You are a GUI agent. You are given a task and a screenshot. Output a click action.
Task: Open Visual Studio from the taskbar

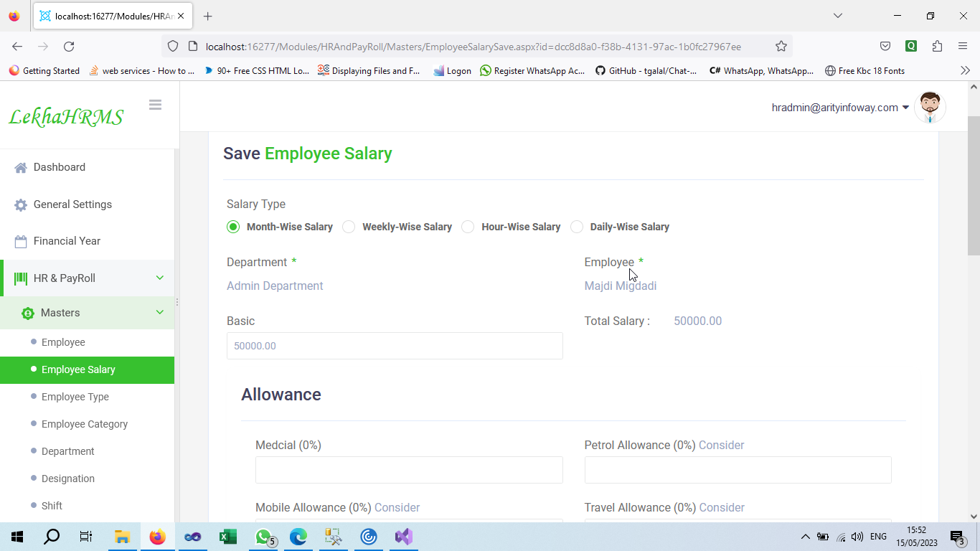(x=403, y=537)
